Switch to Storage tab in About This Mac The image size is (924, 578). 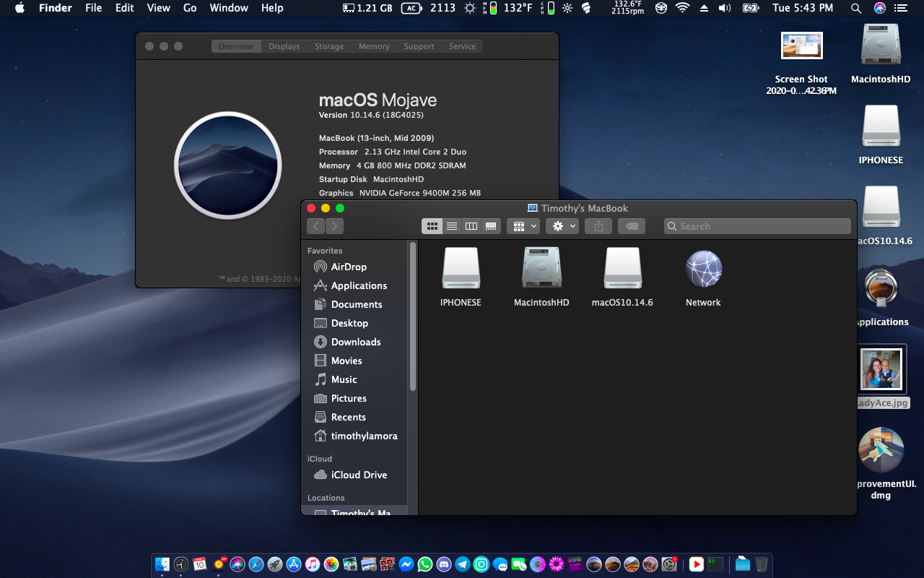click(x=329, y=46)
